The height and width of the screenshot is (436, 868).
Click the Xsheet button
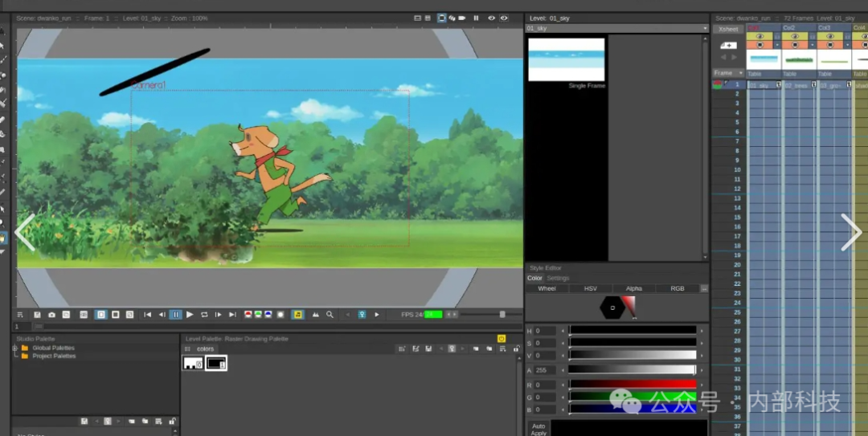pyautogui.click(x=728, y=29)
